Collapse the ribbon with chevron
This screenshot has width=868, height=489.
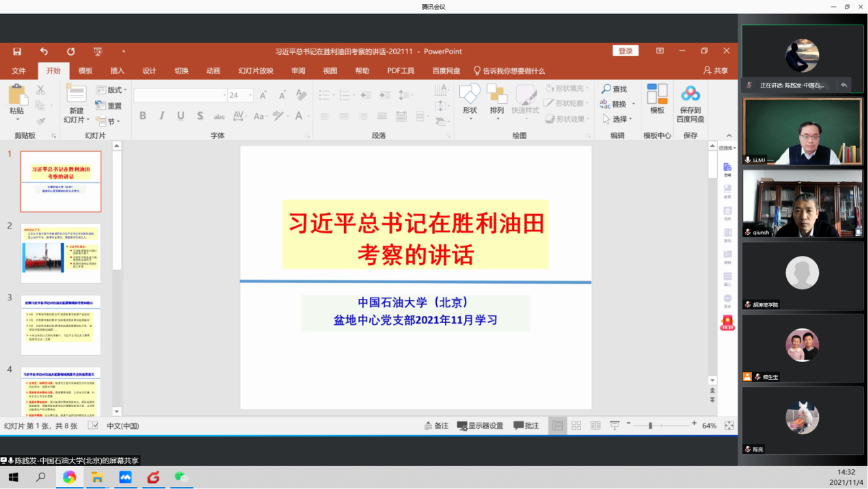pos(729,135)
